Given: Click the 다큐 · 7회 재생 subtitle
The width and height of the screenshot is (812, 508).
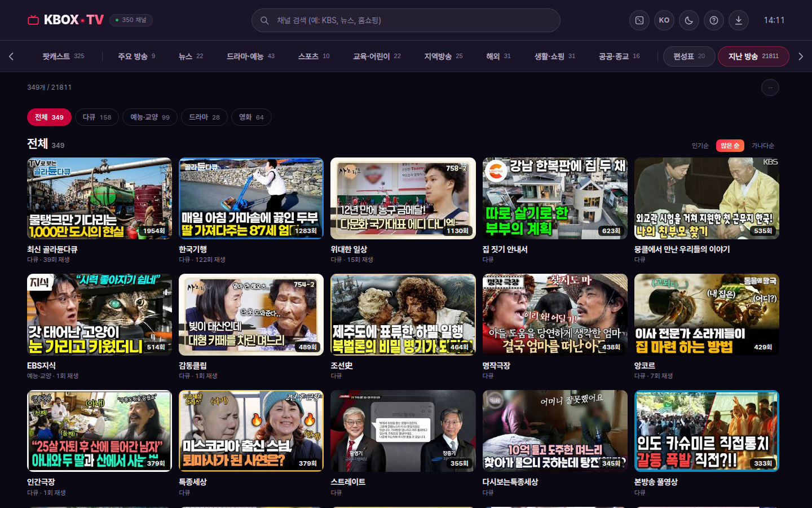Looking at the screenshot, I should (654, 376).
